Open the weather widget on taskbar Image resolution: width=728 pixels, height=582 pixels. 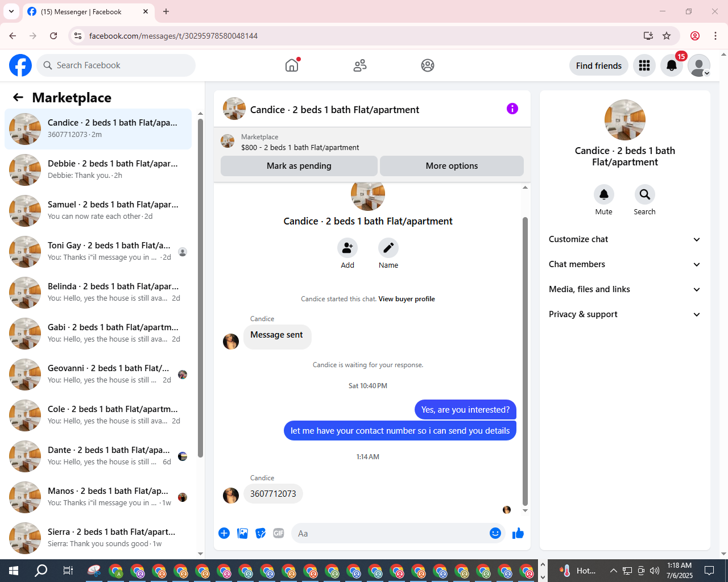click(578, 571)
